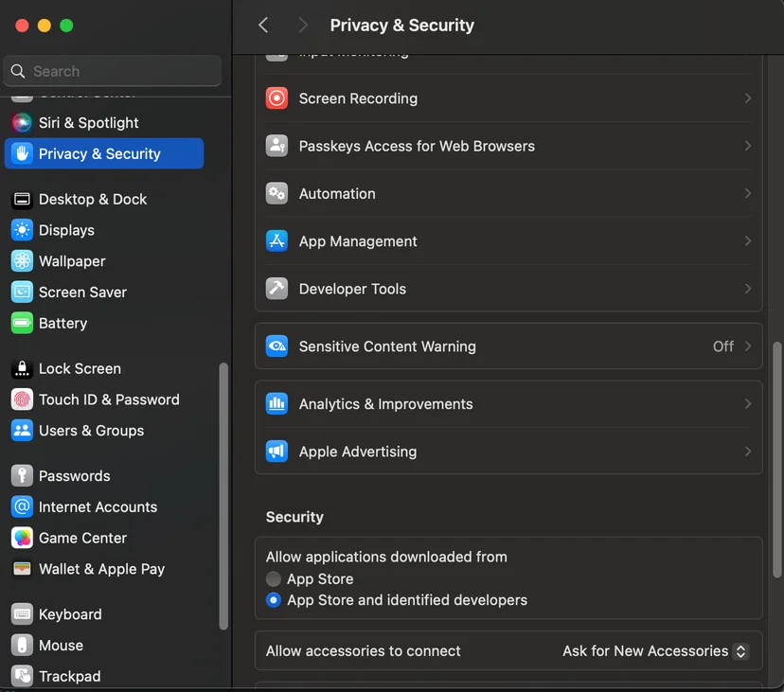784x692 pixels.
Task: Open Analytics & Improvements chevron
Action: pos(747,404)
